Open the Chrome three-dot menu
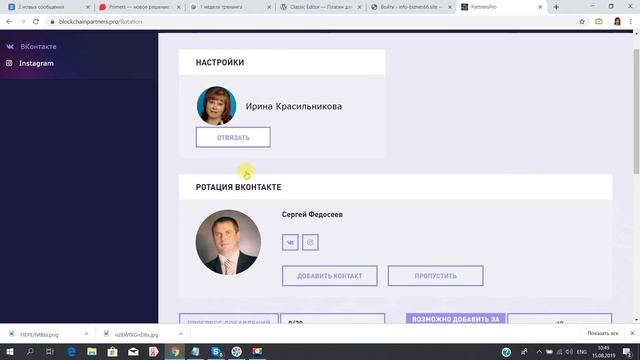This screenshot has height=360, width=640. click(x=631, y=22)
